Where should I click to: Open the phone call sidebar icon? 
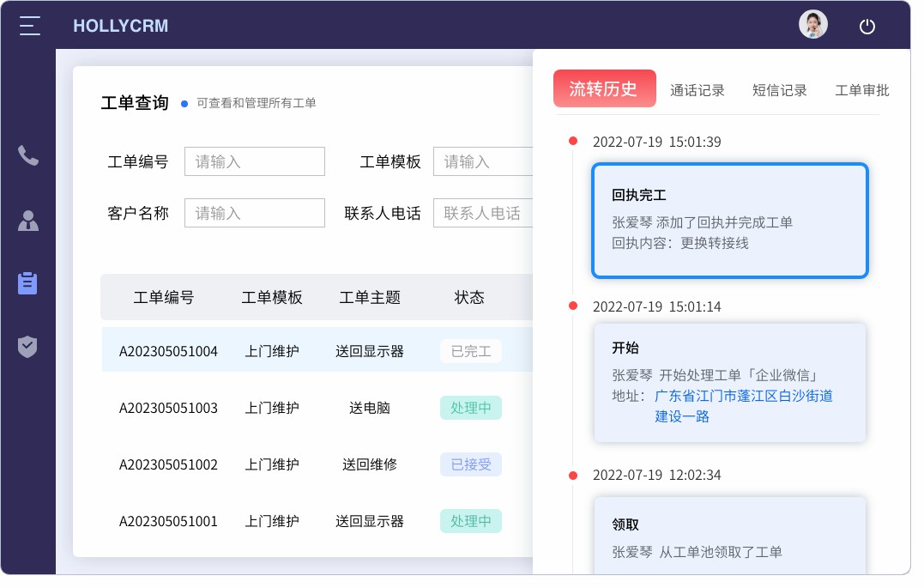[x=28, y=155]
